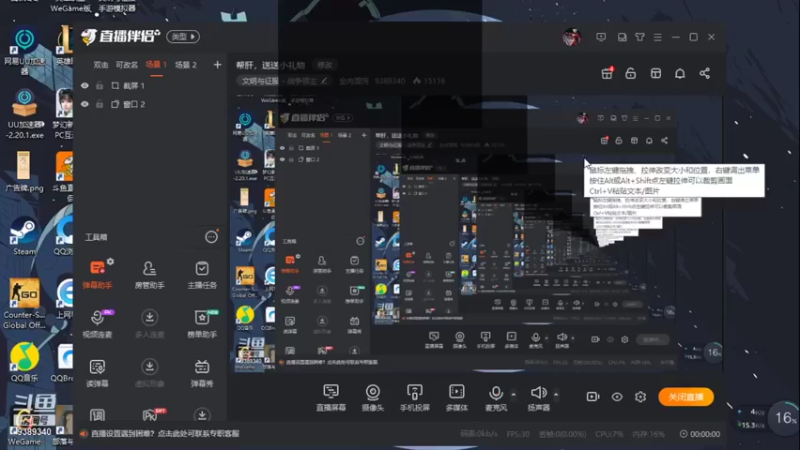
Task: Open 房管助手 tool
Action: (x=149, y=274)
